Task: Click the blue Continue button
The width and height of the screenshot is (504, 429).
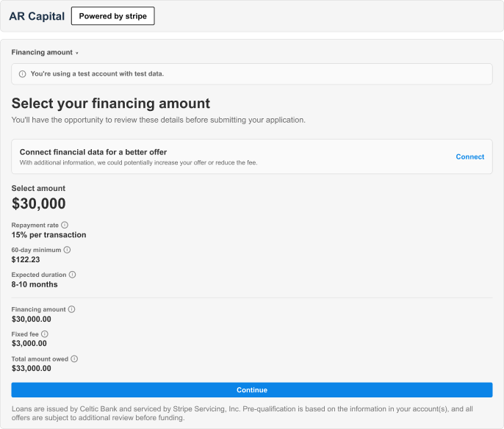Action: (252, 390)
